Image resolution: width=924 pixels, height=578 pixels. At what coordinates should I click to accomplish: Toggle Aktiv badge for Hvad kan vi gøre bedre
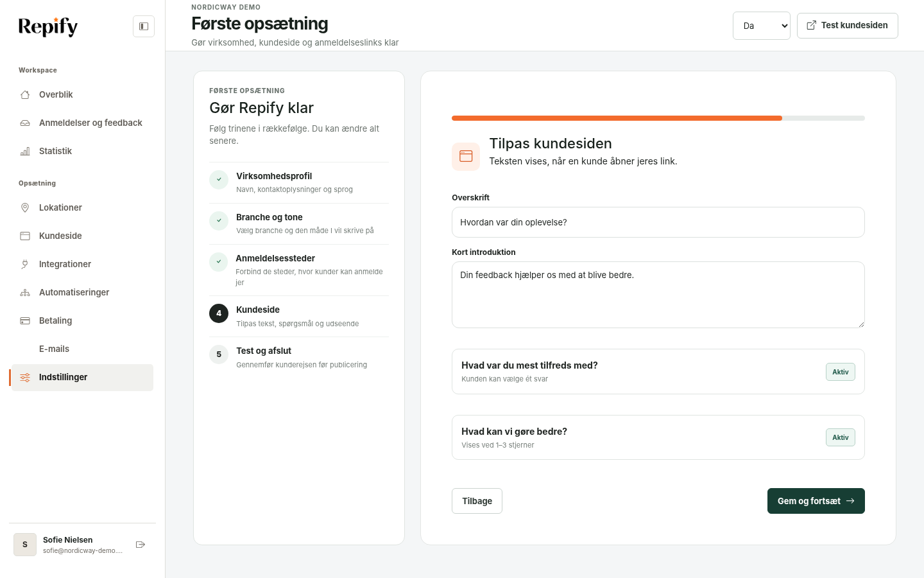[841, 437]
